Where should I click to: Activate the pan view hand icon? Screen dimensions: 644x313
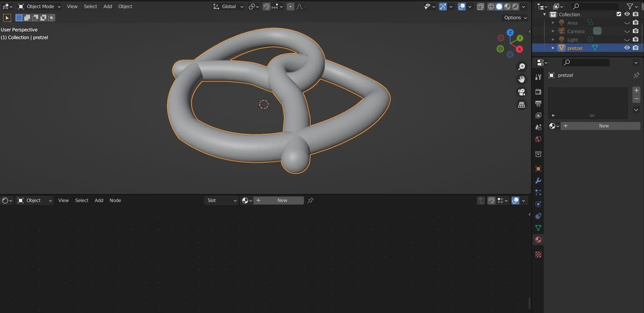point(521,79)
